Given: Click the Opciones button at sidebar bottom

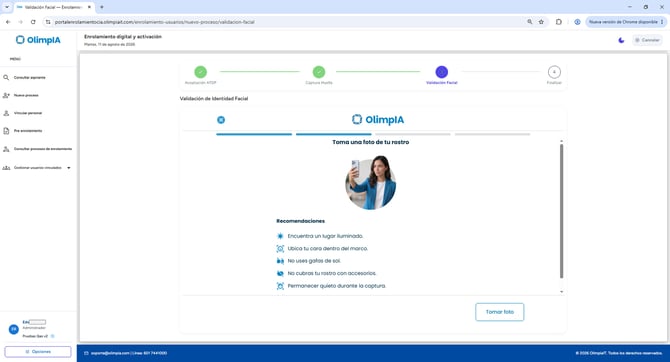Looking at the screenshot, I should tap(38, 352).
